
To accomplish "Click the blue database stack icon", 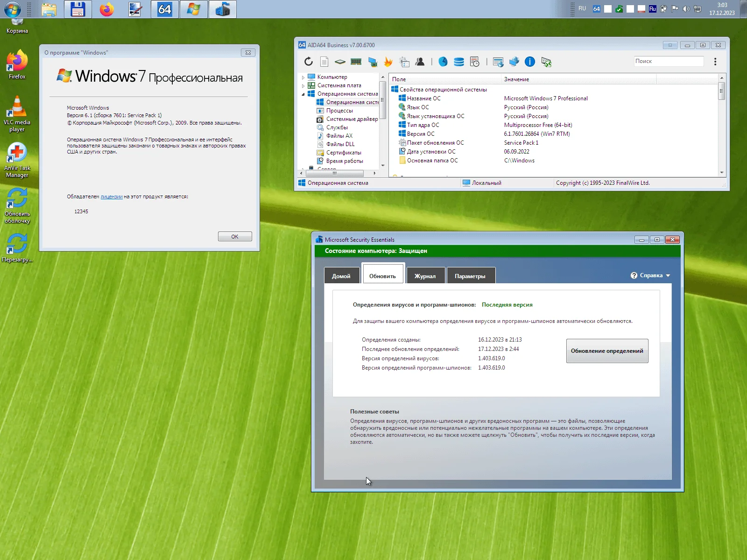I will click(x=459, y=62).
